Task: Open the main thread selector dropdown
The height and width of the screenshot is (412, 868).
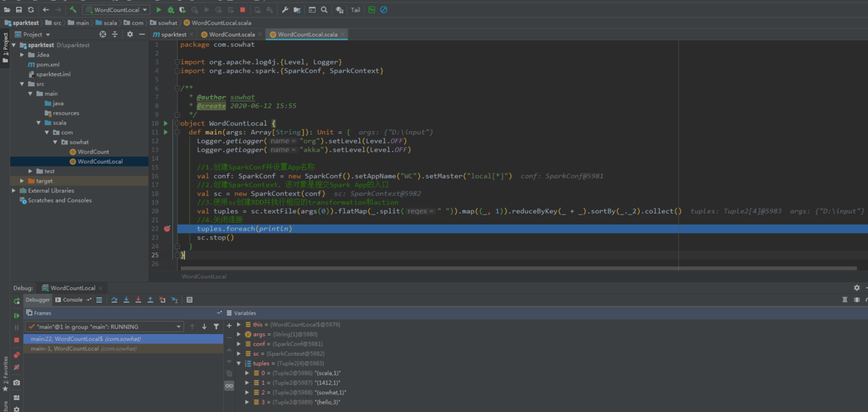Action: click(x=104, y=326)
